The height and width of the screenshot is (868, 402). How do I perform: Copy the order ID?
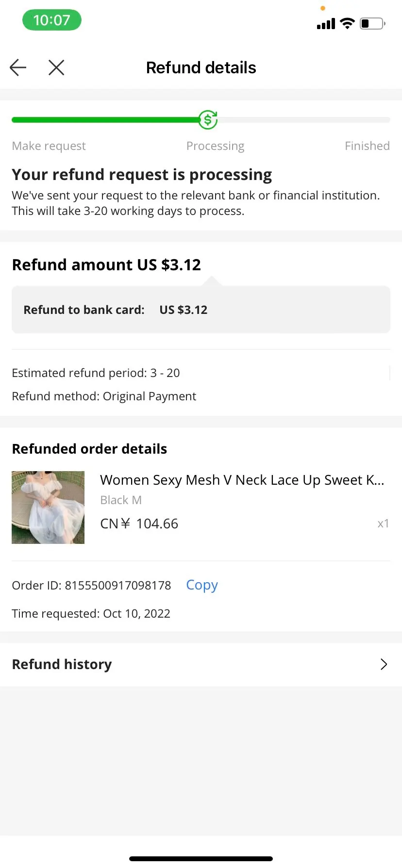pos(202,585)
